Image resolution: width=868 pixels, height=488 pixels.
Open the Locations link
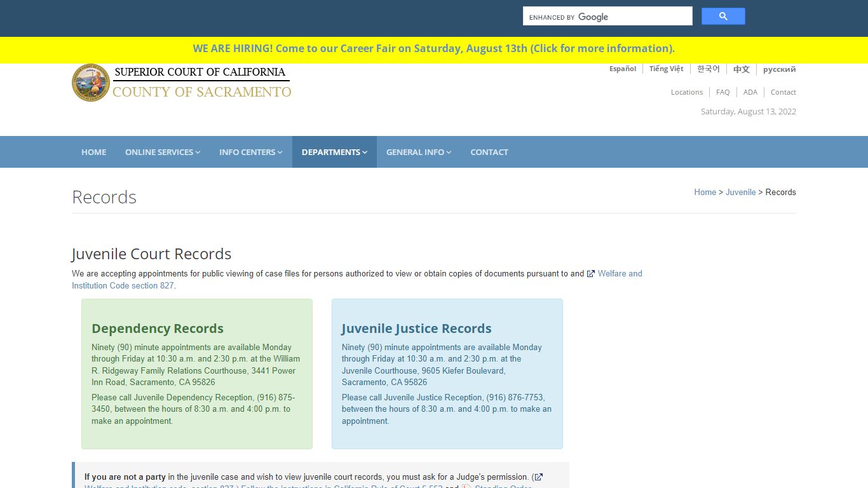coord(687,92)
